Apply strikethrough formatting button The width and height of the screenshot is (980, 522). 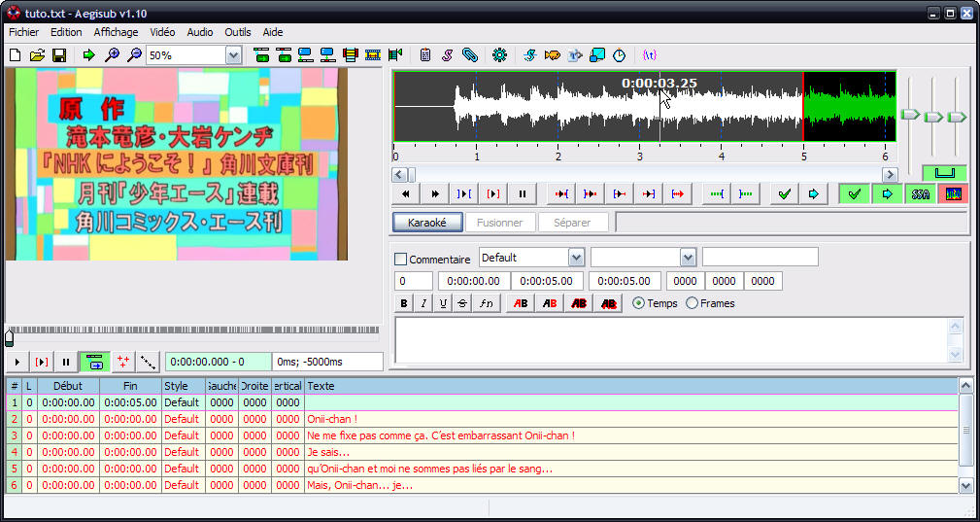point(462,304)
